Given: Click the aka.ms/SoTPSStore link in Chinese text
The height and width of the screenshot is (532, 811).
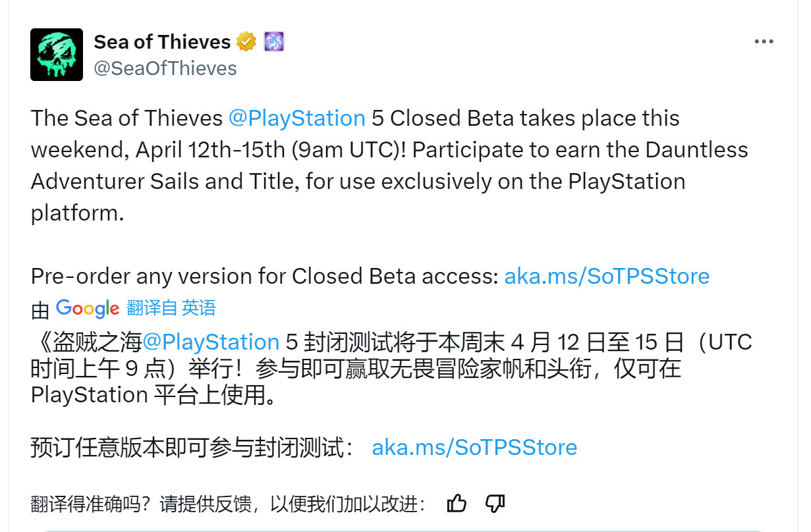Looking at the screenshot, I should pyautogui.click(x=474, y=447).
